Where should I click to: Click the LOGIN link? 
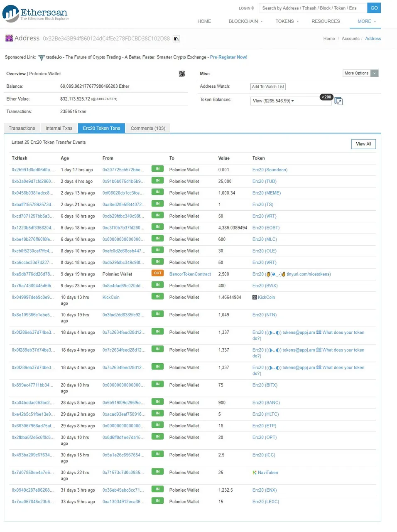pyautogui.click(x=244, y=8)
